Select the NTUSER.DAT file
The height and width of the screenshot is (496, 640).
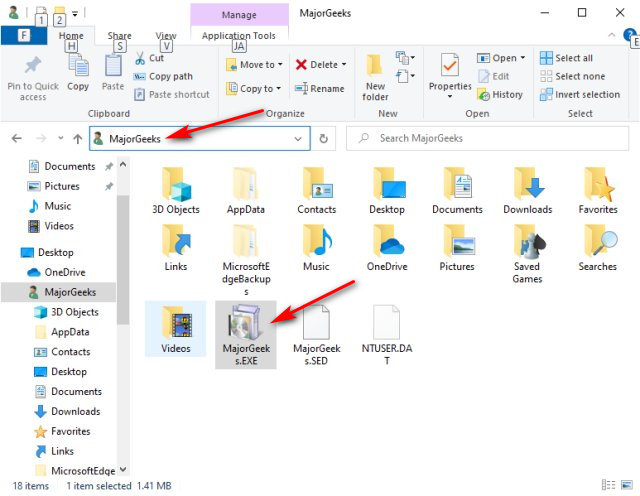(x=387, y=335)
